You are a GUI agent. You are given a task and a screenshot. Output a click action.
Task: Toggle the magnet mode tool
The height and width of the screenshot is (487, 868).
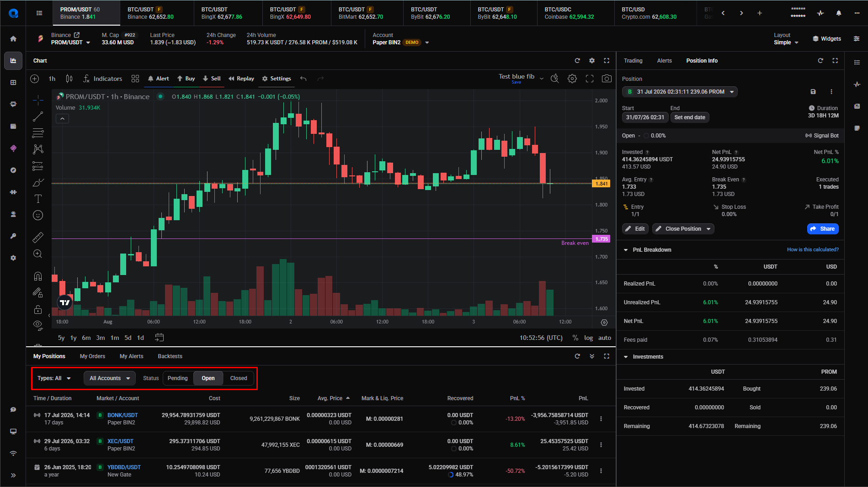38,276
